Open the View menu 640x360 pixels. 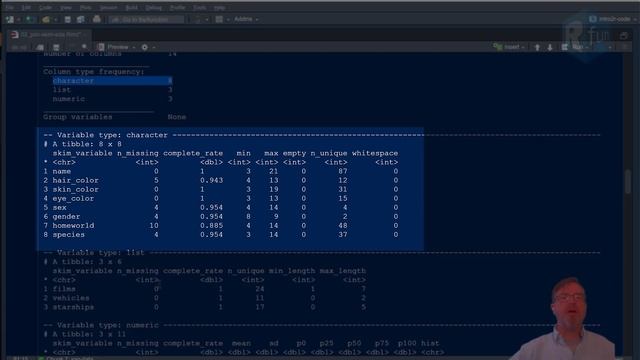tap(66, 7)
